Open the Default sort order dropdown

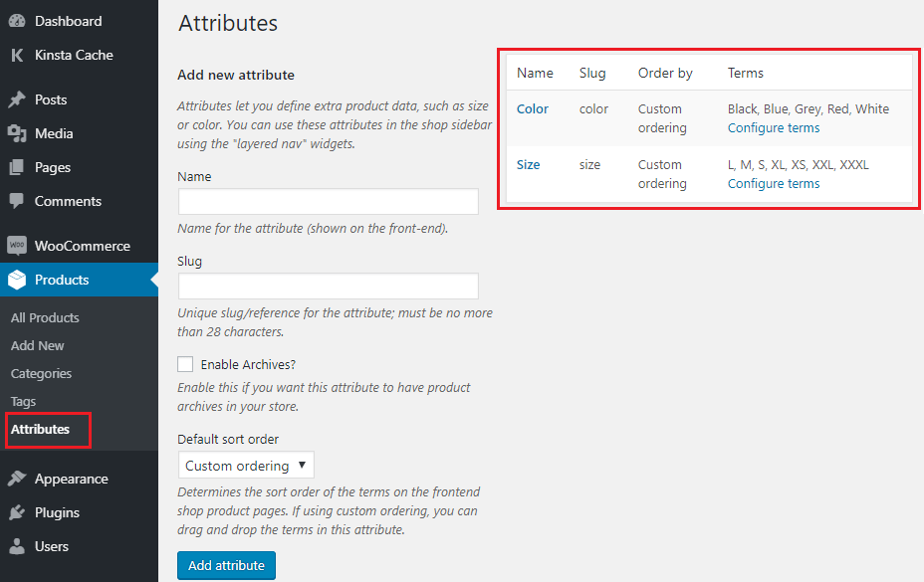click(246, 466)
